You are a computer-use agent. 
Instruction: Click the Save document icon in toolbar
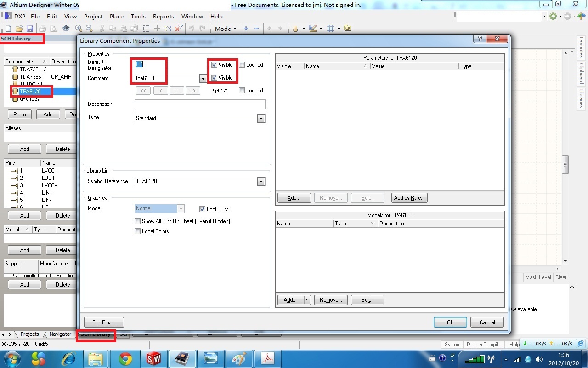coord(30,29)
